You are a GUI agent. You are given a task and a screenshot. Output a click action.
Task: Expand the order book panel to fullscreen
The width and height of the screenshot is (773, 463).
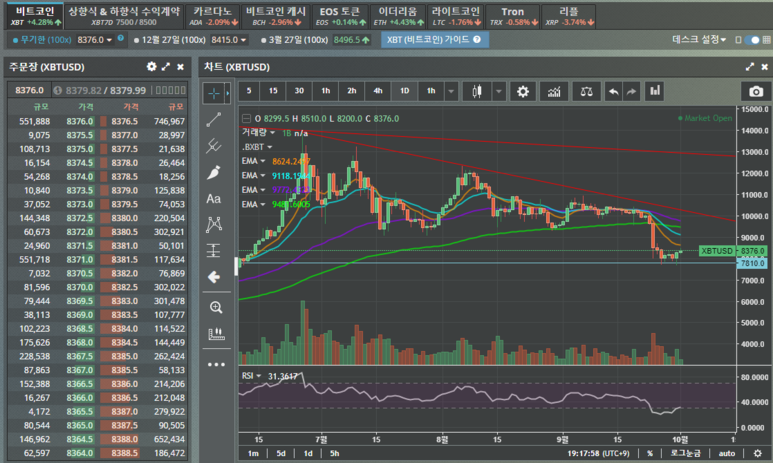tap(166, 67)
